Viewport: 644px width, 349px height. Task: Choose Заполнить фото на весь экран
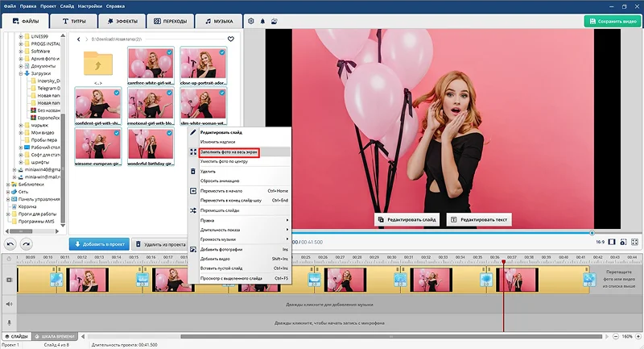(239, 152)
